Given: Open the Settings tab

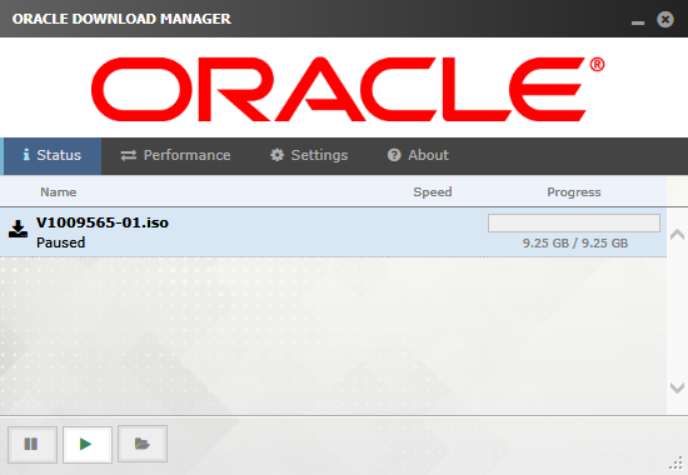Looking at the screenshot, I should pos(309,155).
